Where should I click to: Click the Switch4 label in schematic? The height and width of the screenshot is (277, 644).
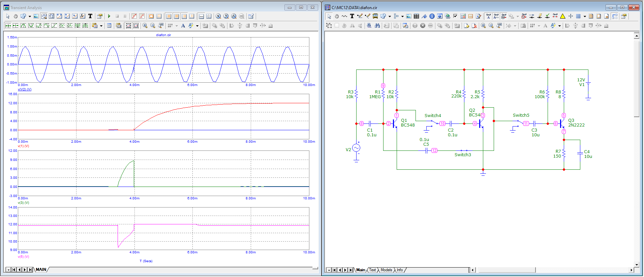click(433, 115)
